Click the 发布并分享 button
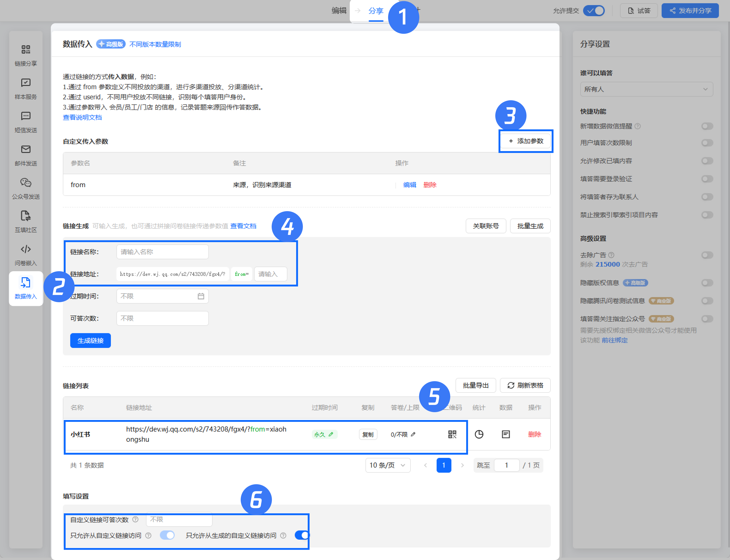 [690, 11]
